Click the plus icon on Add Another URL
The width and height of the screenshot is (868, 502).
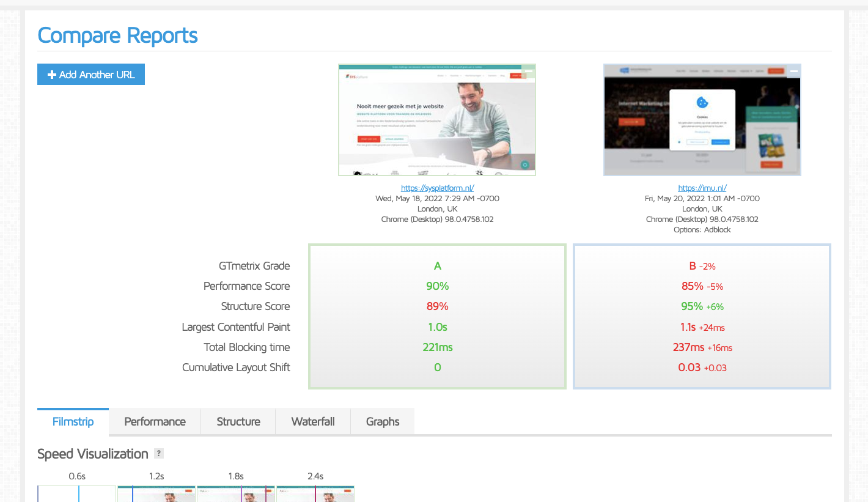point(52,75)
